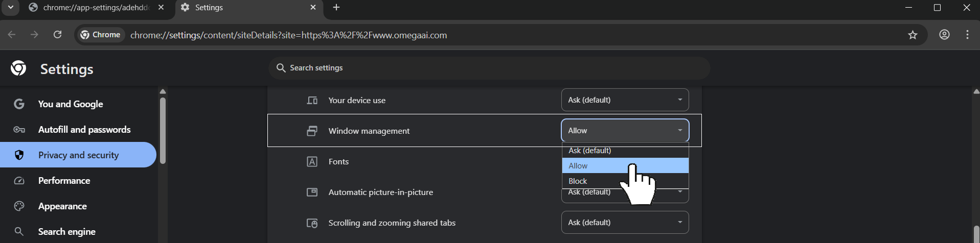Switch to the app-settings tab
This screenshot has height=243, width=980.
point(89,8)
